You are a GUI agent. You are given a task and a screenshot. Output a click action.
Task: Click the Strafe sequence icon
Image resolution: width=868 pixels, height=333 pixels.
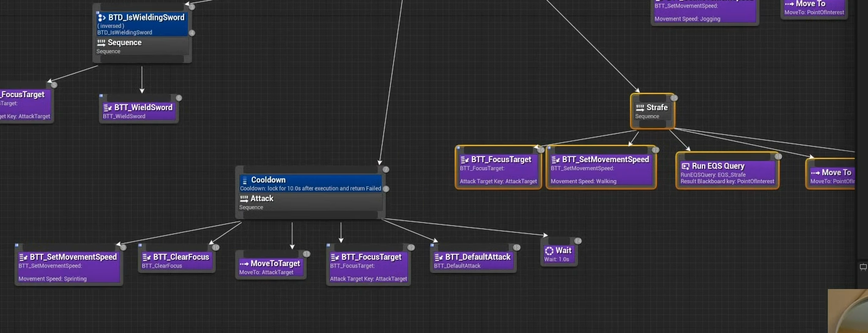[x=640, y=108]
